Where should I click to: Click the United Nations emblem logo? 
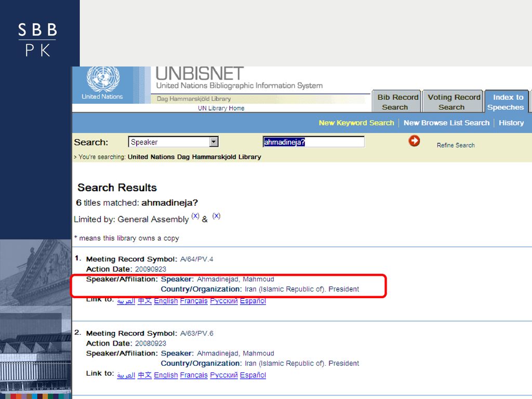(103, 79)
